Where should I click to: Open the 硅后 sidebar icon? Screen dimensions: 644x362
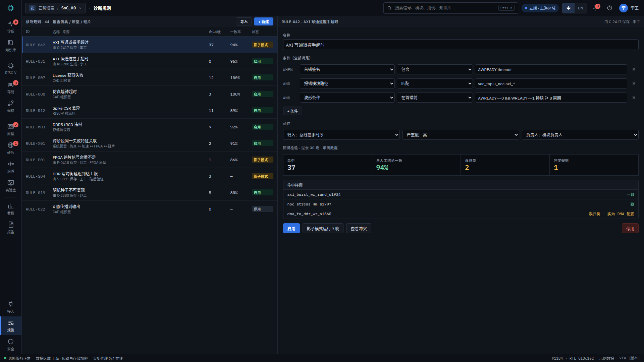point(11,148)
